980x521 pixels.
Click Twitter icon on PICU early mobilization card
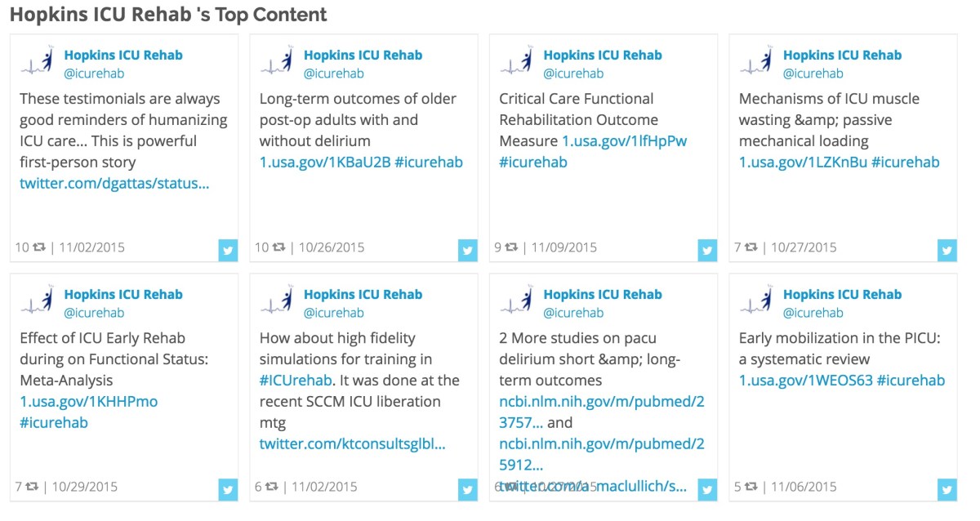[x=947, y=490]
